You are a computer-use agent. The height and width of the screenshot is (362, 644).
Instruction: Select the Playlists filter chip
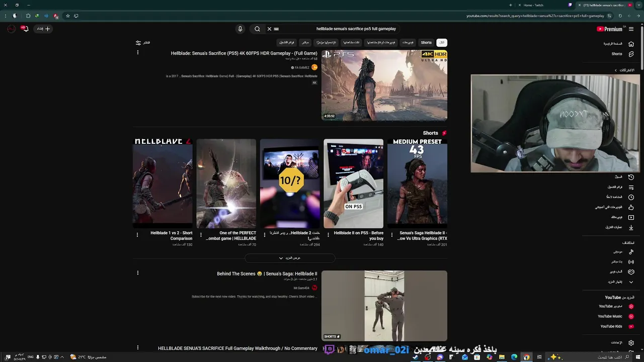click(287, 43)
